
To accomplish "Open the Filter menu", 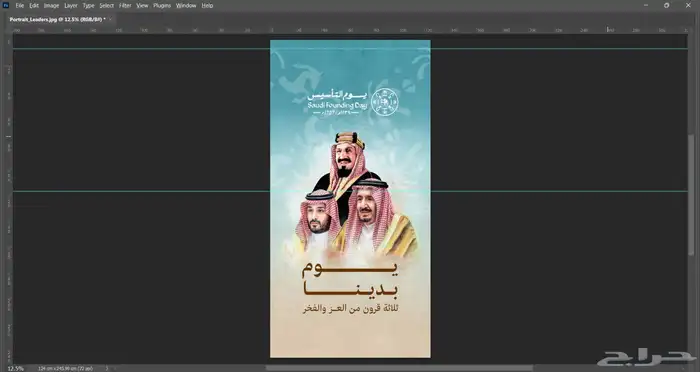I will click(x=125, y=5).
